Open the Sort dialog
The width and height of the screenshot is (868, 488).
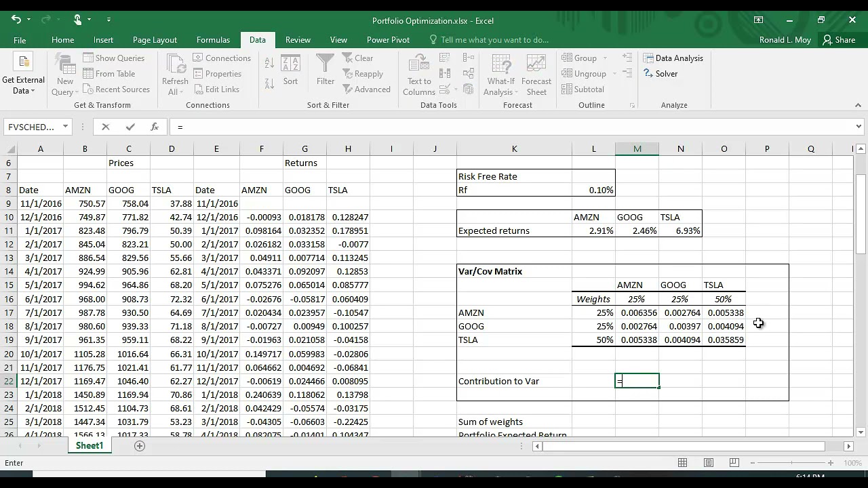pos(290,70)
